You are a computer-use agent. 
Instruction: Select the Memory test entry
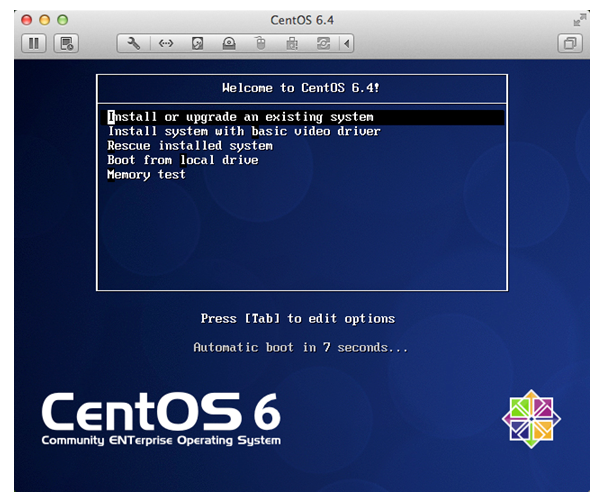click(x=146, y=174)
